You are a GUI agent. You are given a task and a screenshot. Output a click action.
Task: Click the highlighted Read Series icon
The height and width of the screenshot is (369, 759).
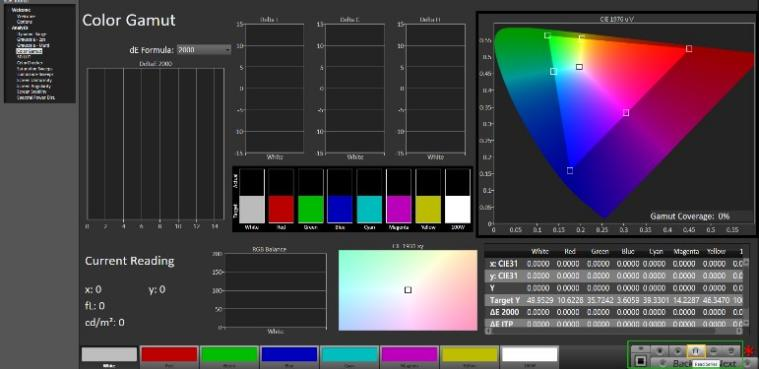696,350
